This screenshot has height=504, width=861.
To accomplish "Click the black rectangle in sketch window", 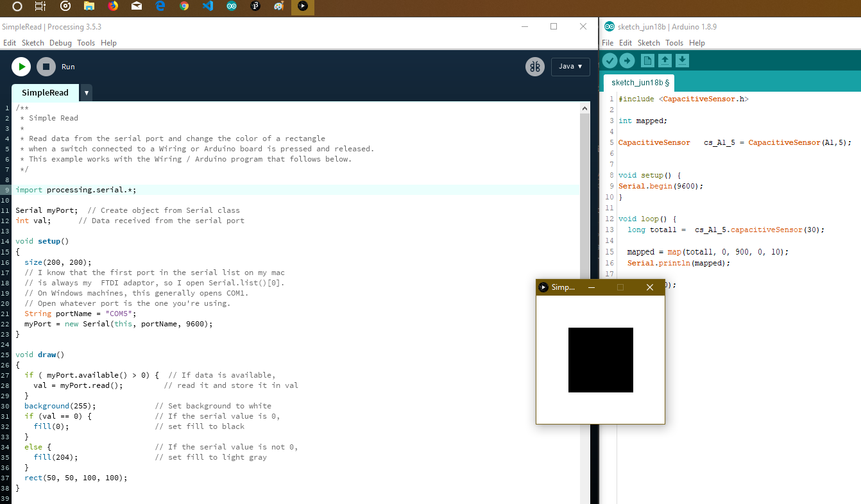I will pos(601,360).
